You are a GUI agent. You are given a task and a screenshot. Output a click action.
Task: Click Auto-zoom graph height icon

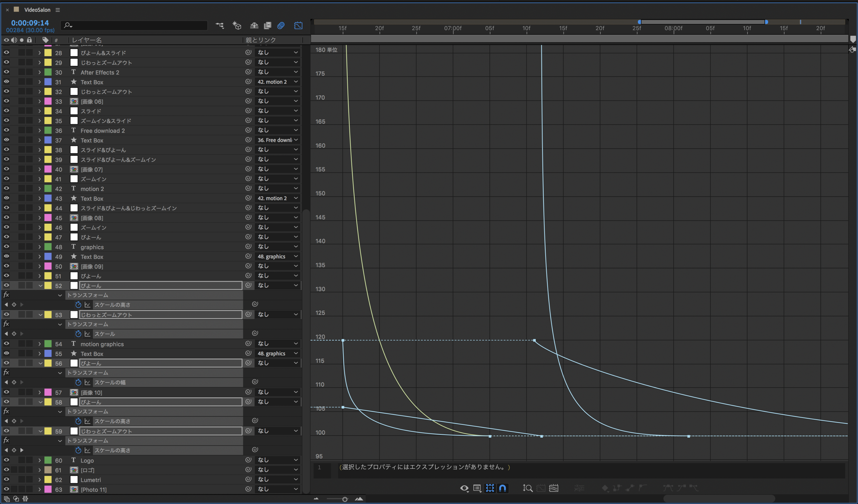pos(527,488)
